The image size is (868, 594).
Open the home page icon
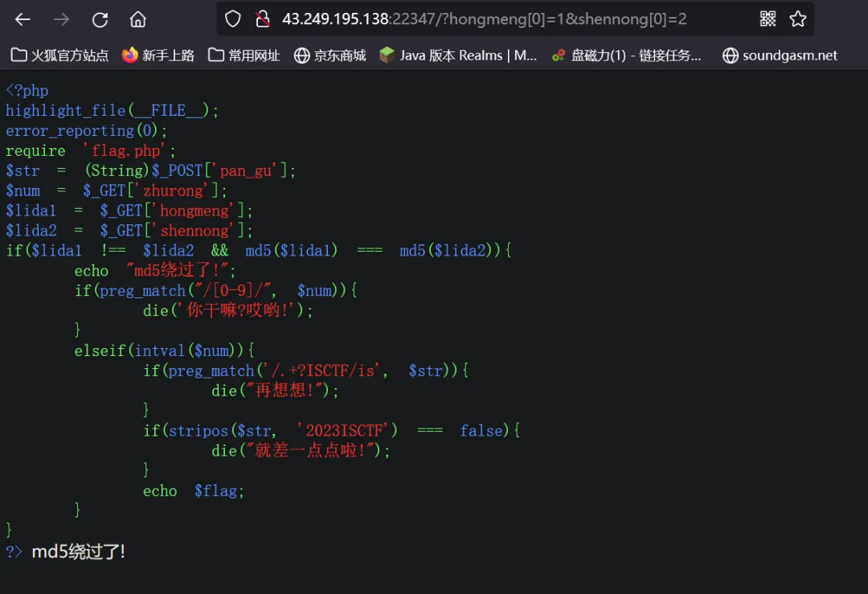pos(138,19)
